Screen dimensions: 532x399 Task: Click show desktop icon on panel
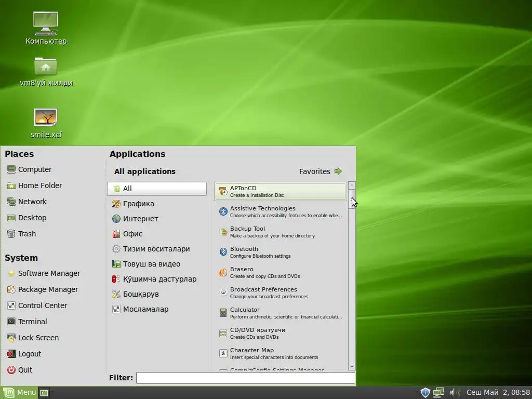[44, 393]
